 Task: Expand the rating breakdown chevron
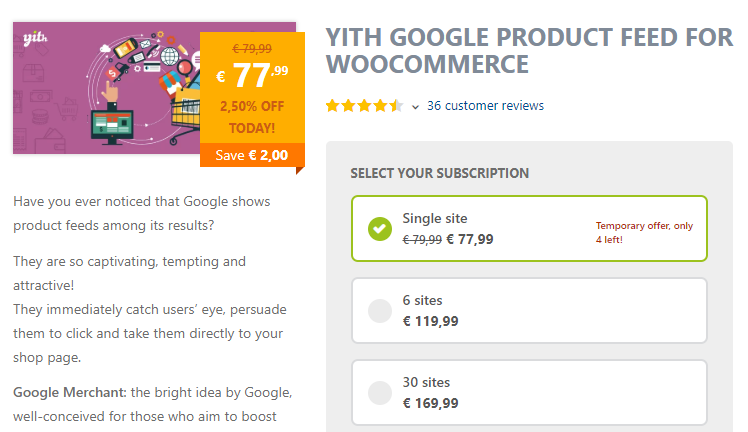tap(415, 106)
